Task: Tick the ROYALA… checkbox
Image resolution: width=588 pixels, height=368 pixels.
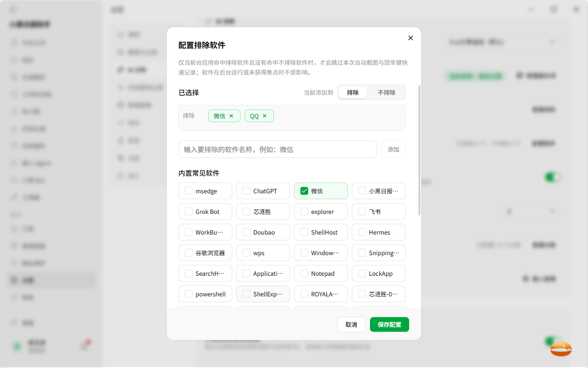Action: tap(304, 294)
